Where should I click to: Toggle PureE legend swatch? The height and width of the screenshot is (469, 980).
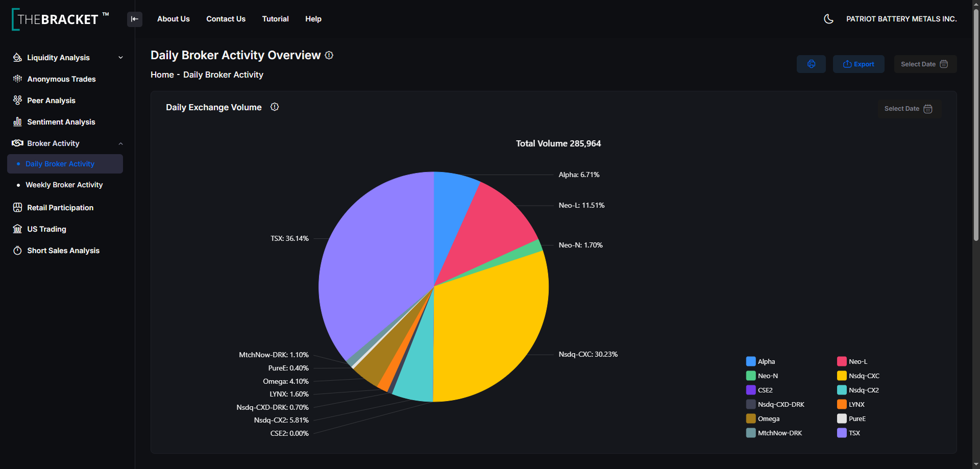(842, 418)
